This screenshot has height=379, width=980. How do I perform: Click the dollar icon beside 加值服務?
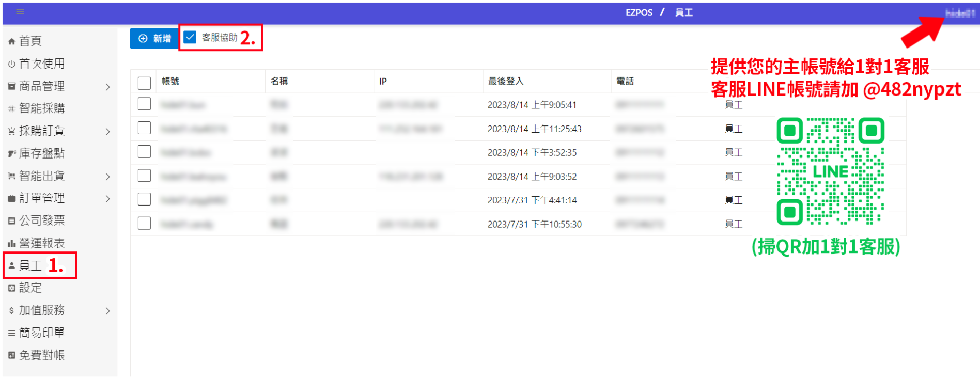11,311
